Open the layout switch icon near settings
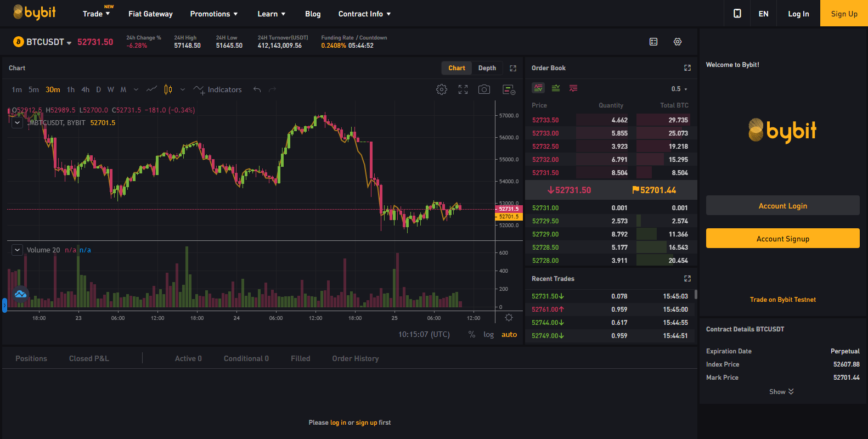This screenshot has width=868, height=439. click(x=653, y=42)
